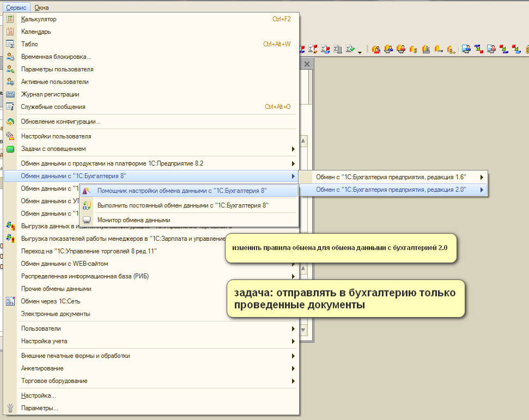Expand Задачи с оповещением submenu
This screenshot has width=529, height=420.
point(53,149)
